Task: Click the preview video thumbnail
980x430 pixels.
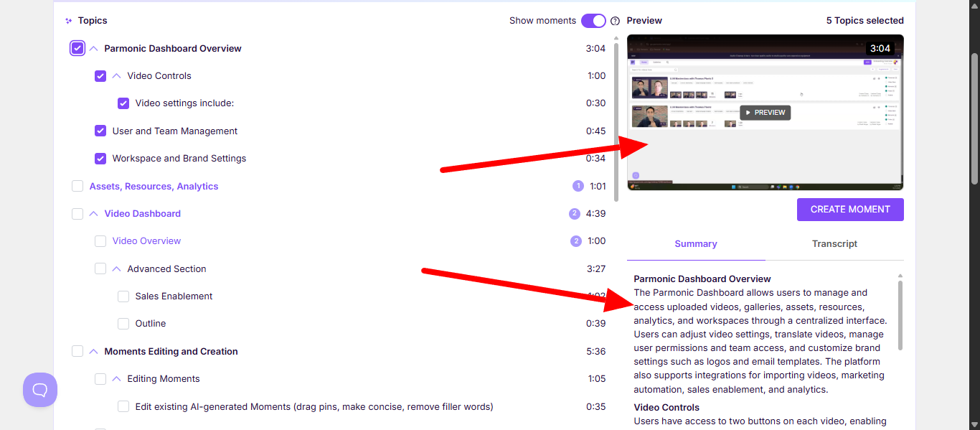Action: coord(765,113)
